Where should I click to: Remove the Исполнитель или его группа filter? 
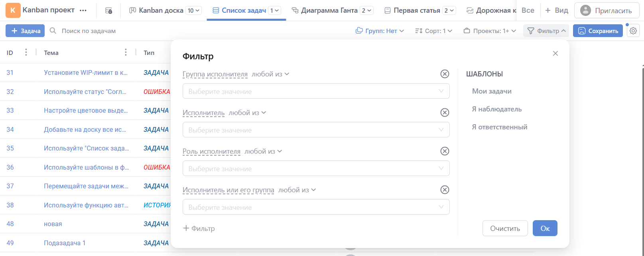(x=445, y=190)
